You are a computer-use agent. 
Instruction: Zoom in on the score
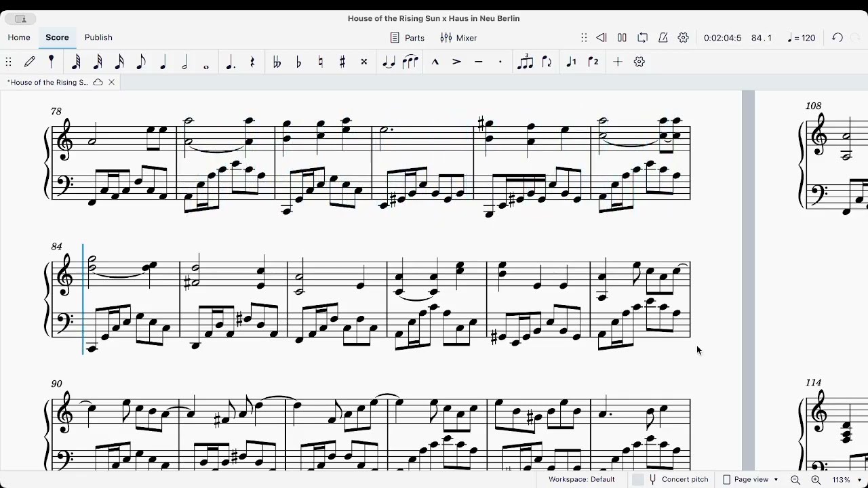816,480
